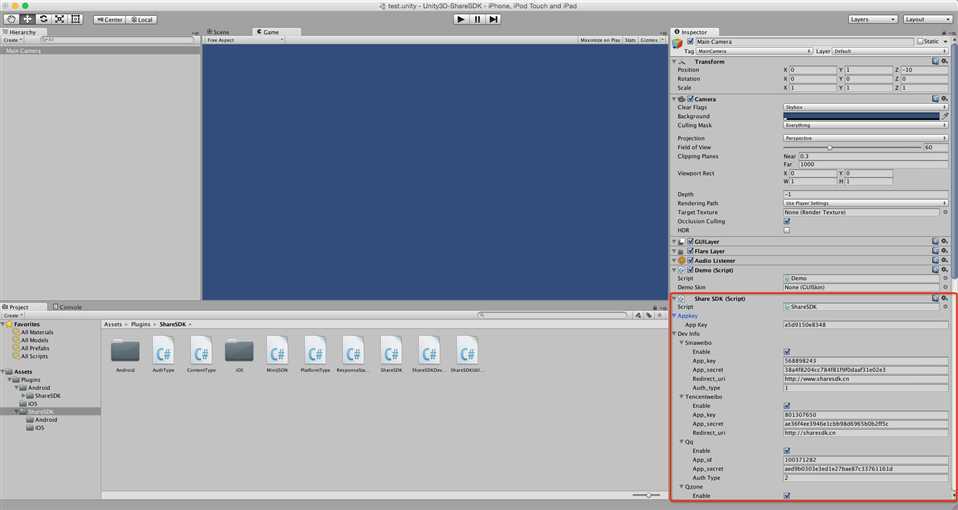Select Main Camera in the Hierarchy

click(x=100, y=51)
